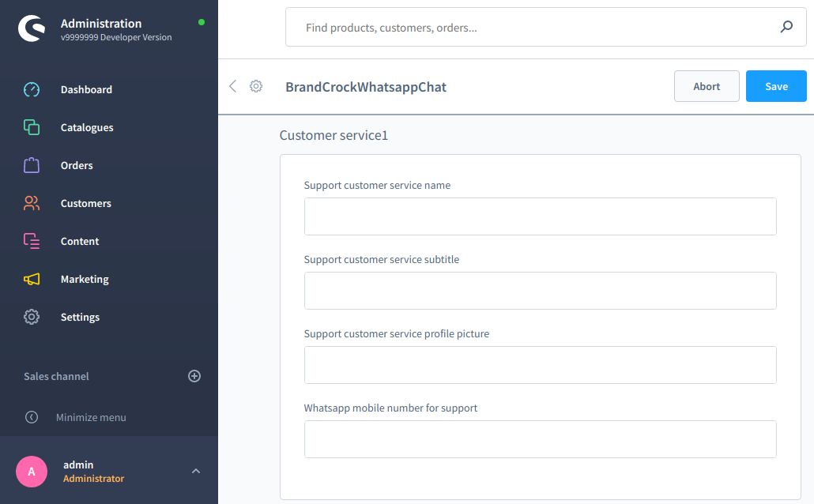Click the Marketing megaphone icon
This screenshot has width=814, height=504.
(32, 279)
